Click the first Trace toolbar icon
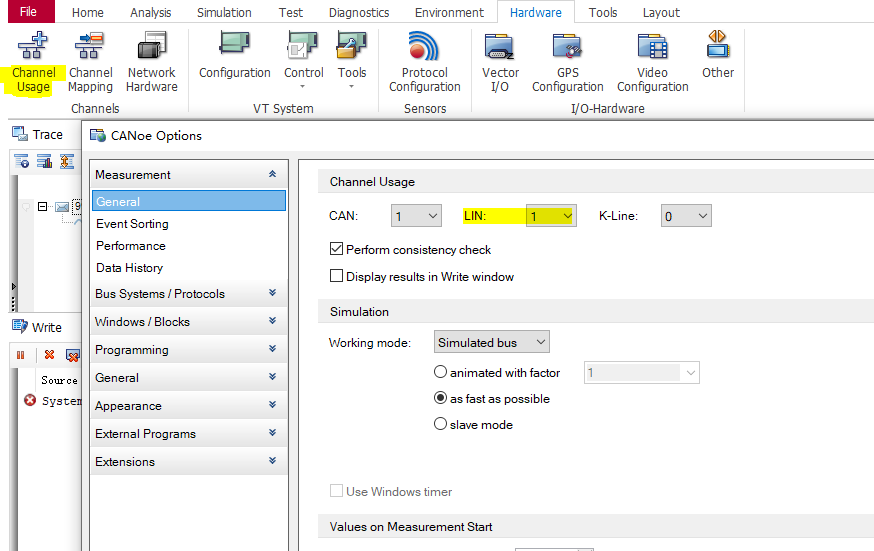This screenshot has width=874, height=551. 22,162
